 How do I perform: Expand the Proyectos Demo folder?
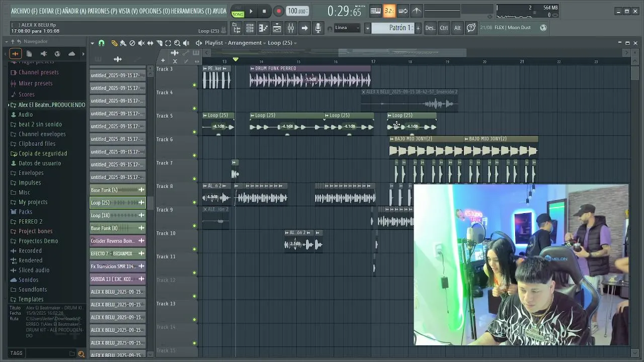(38, 241)
